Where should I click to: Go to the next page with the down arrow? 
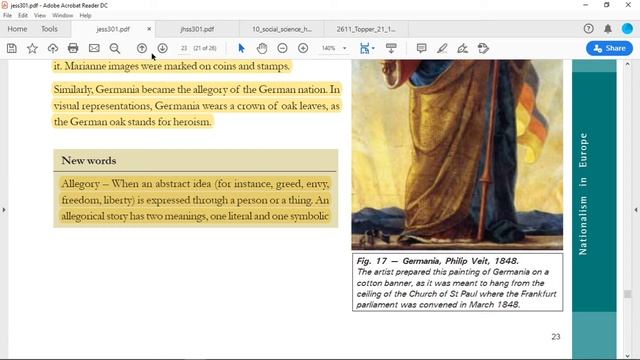click(x=162, y=48)
